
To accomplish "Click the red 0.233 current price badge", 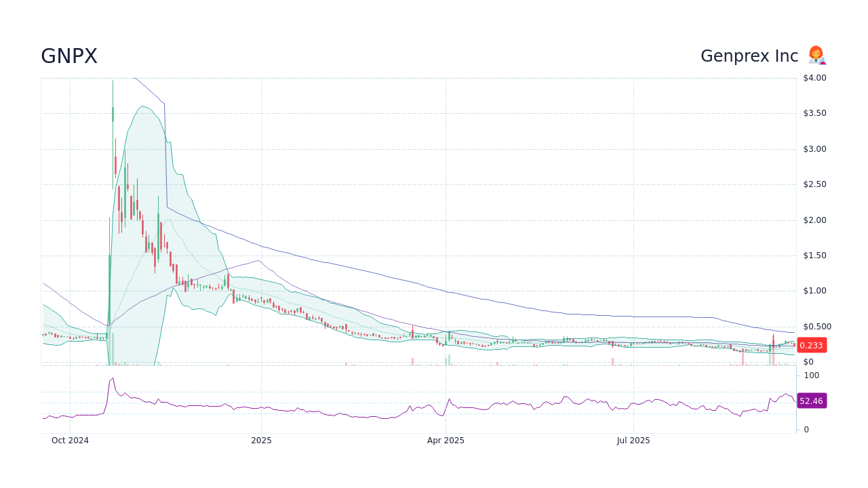I will [x=811, y=345].
